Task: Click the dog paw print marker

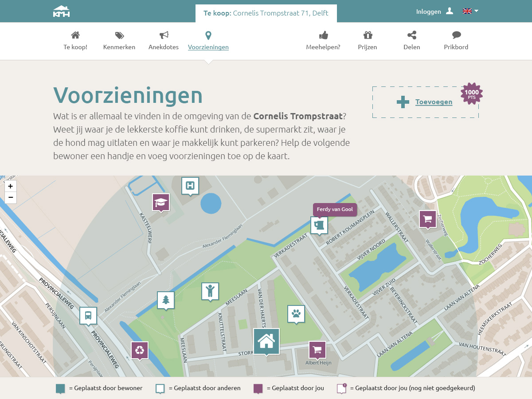Action: 296,314
